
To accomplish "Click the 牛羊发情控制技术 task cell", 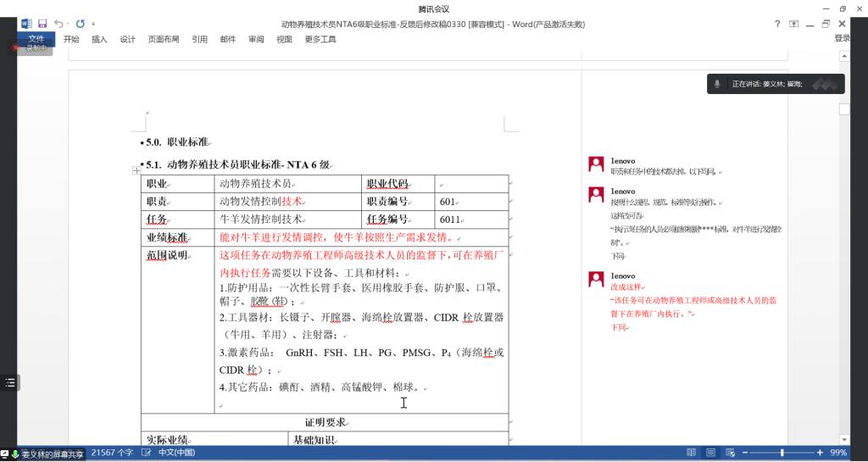I will pyautogui.click(x=288, y=220).
